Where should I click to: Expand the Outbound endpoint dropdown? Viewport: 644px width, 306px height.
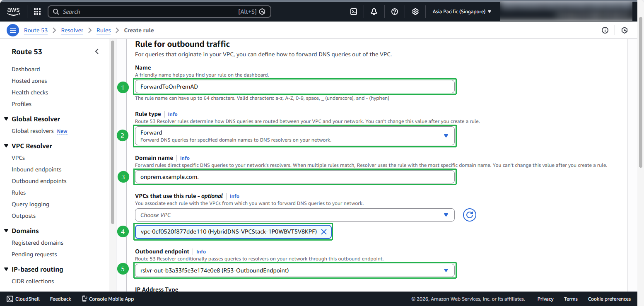click(x=294, y=270)
